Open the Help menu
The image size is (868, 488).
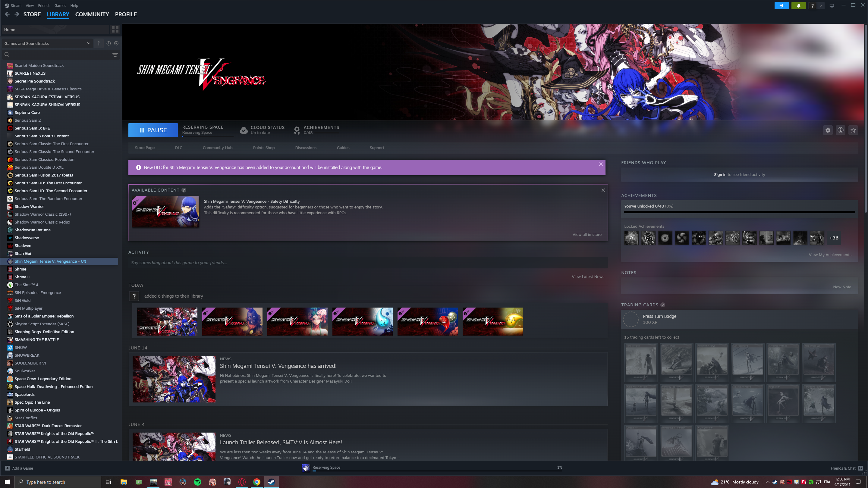pos(74,5)
